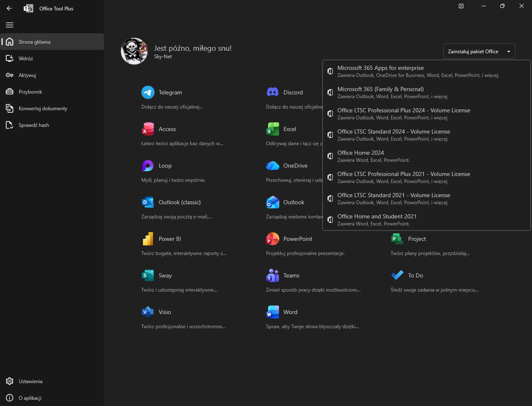Click the Excel app icon
The width and height of the screenshot is (532, 406).
click(273, 129)
